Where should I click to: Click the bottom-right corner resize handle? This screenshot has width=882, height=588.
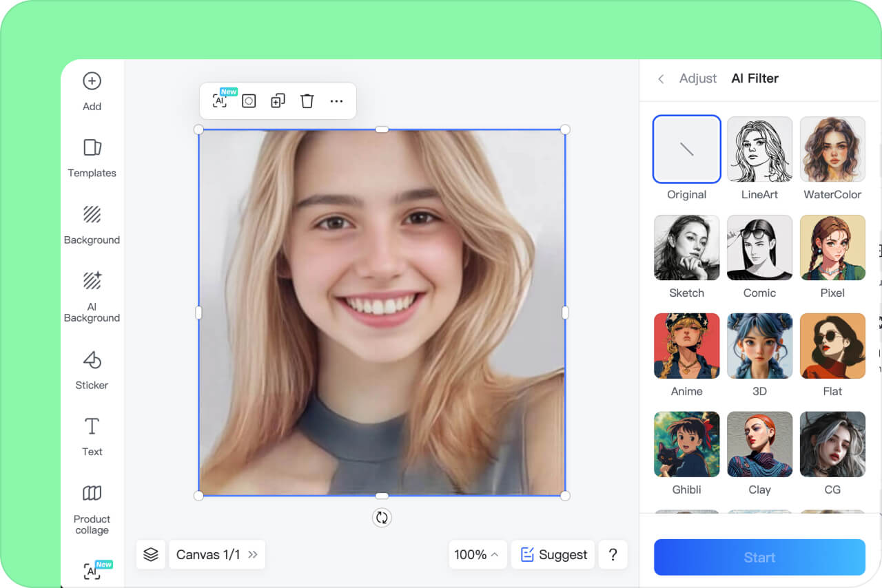(565, 496)
